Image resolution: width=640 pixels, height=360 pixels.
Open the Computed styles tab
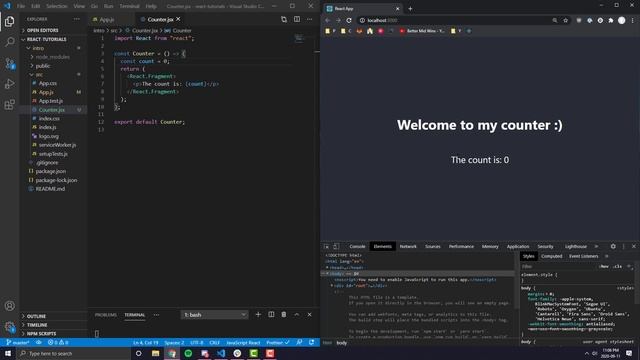click(x=551, y=256)
